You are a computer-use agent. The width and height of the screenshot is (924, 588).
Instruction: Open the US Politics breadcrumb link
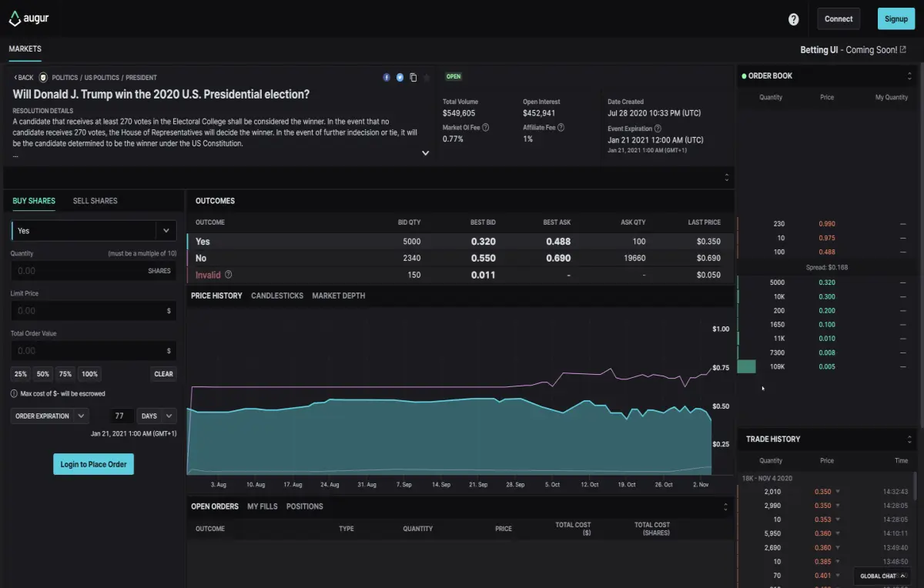[x=101, y=78]
